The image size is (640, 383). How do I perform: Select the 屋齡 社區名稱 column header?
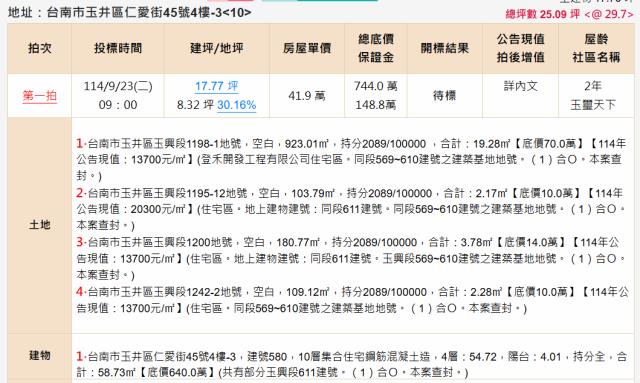coord(596,48)
